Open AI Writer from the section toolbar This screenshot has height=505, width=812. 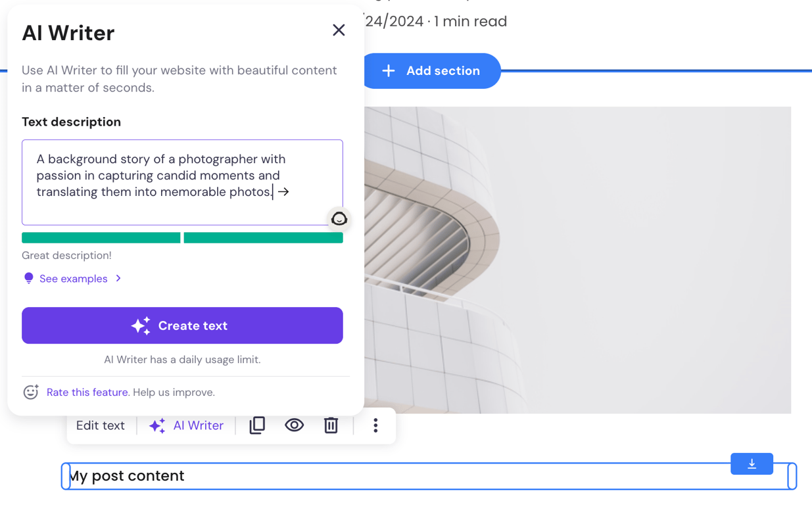coord(186,425)
